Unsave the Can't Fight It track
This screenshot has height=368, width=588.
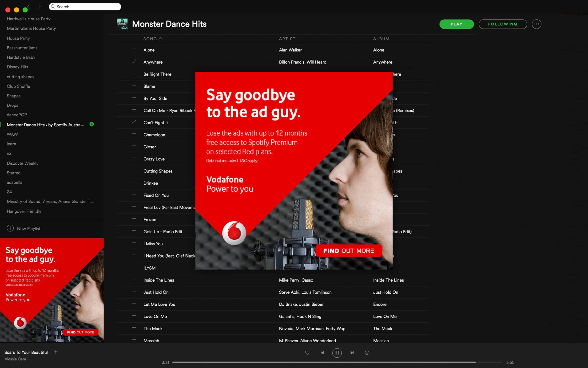click(x=134, y=122)
